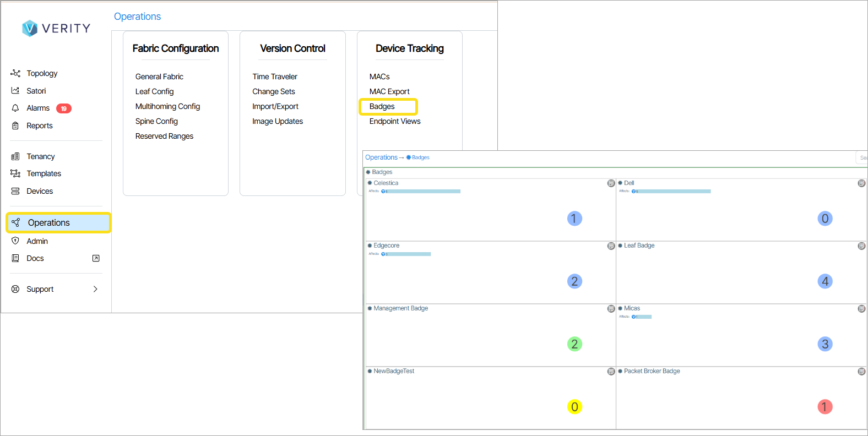Click the search field in Badges view
The width and height of the screenshot is (868, 436).
862,157
